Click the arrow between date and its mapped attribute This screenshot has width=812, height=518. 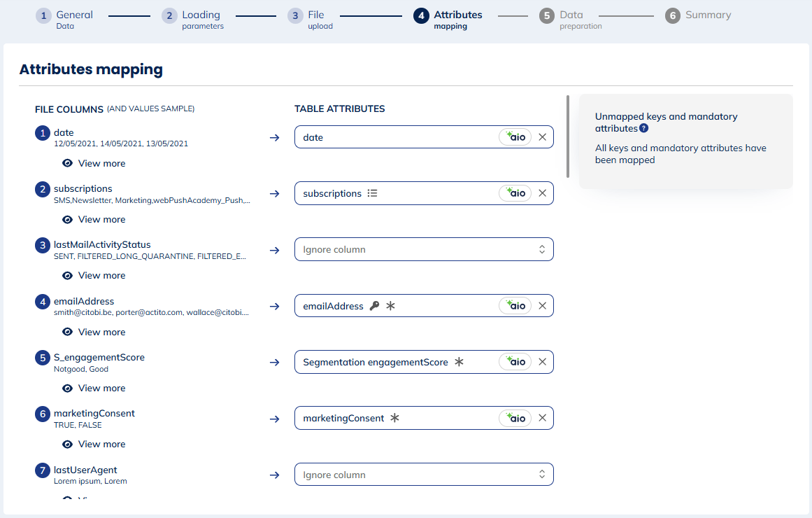pyautogui.click(x=274, y=138)
